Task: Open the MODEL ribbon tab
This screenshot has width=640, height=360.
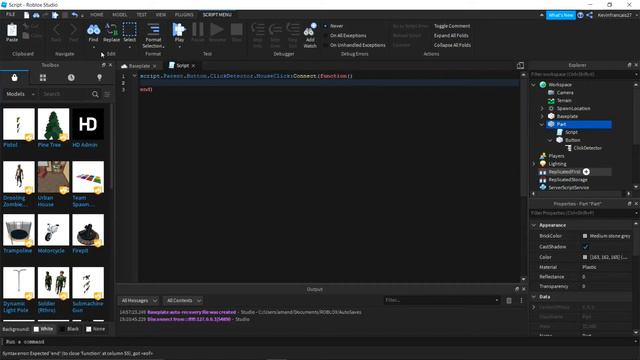Action: click(120, 15)
